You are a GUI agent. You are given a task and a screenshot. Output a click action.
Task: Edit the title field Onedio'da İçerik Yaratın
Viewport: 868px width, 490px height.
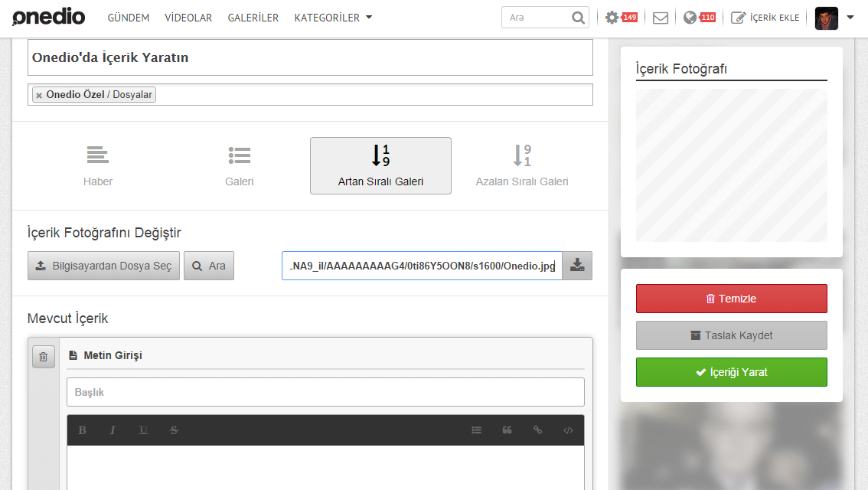(x=310, y=57)
